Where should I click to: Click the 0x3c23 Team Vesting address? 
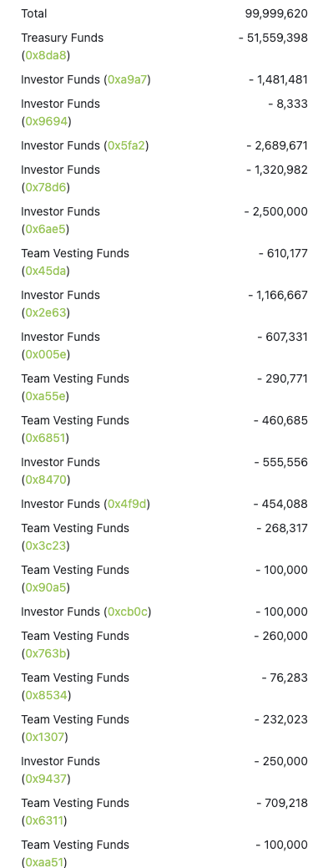[x=46, y=546]
